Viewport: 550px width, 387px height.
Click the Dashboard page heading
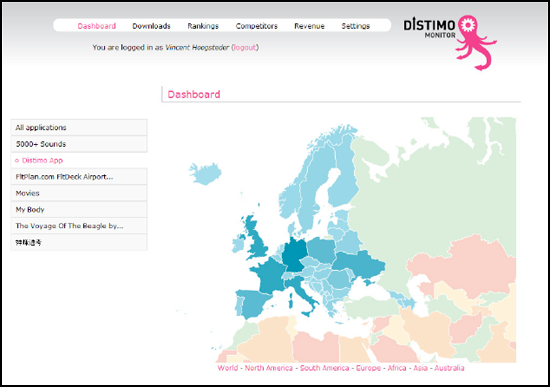click(194, 94)
